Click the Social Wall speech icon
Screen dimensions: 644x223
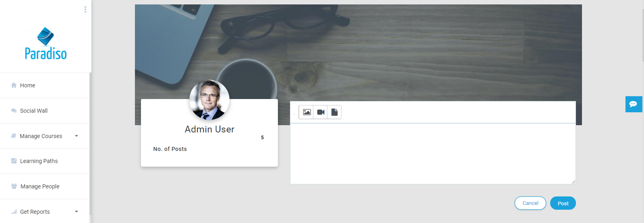pyautogui.click(x=14, y=111)
